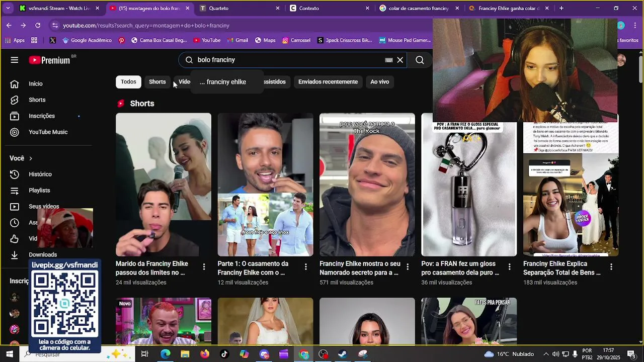The image size is (644, 362).
Task: Open options for 'Parte 1: O casamento' short
Action: tap(305, 267)
